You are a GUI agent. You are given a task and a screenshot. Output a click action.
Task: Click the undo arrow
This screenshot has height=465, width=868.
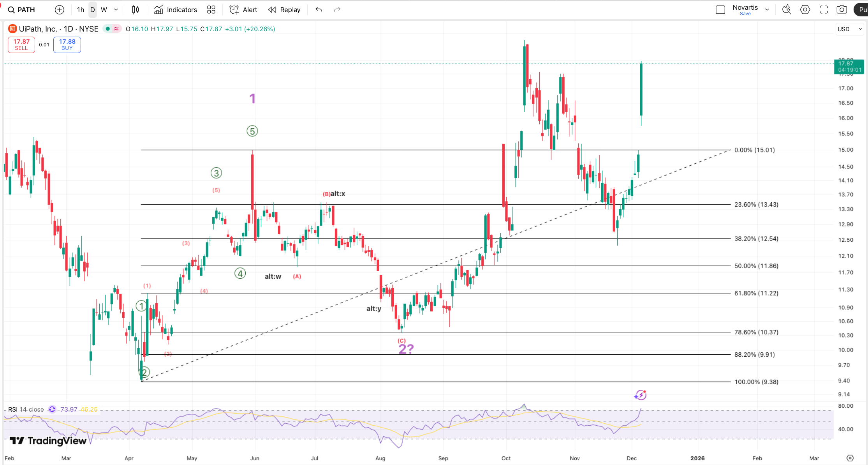pos(319,10)
